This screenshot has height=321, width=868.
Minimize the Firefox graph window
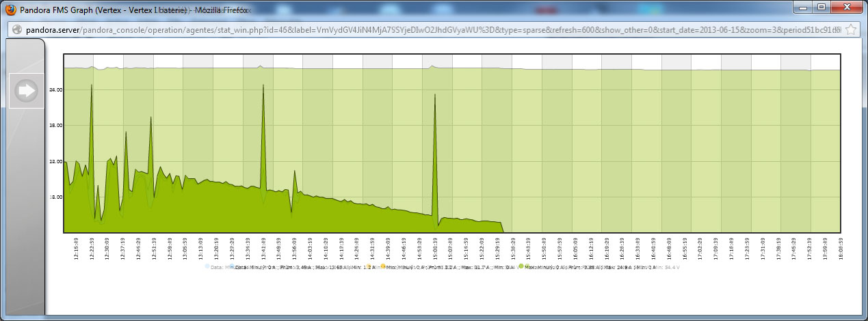pyautogui.click(x=803, y=7)
